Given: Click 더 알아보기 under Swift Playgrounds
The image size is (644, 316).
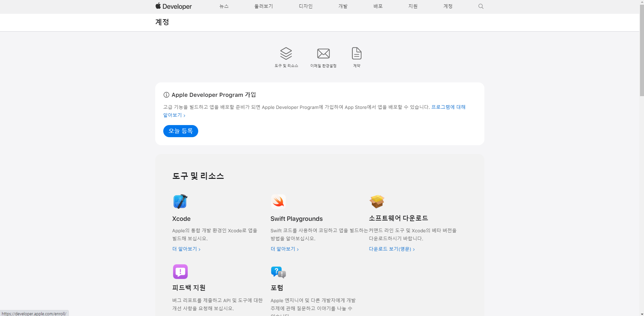Looking at the screenshot, I should coord(285,249).
